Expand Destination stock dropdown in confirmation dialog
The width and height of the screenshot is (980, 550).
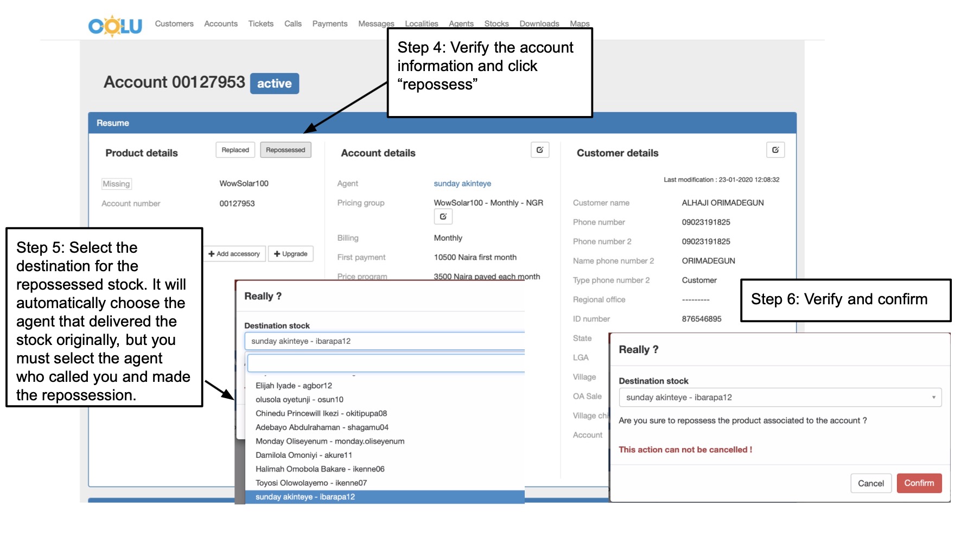point(780,398)
